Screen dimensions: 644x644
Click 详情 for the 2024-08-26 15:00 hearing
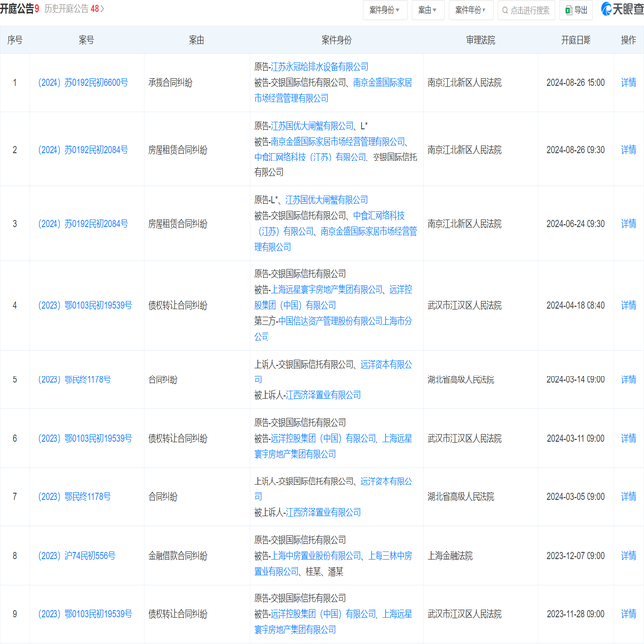(628, 83)
